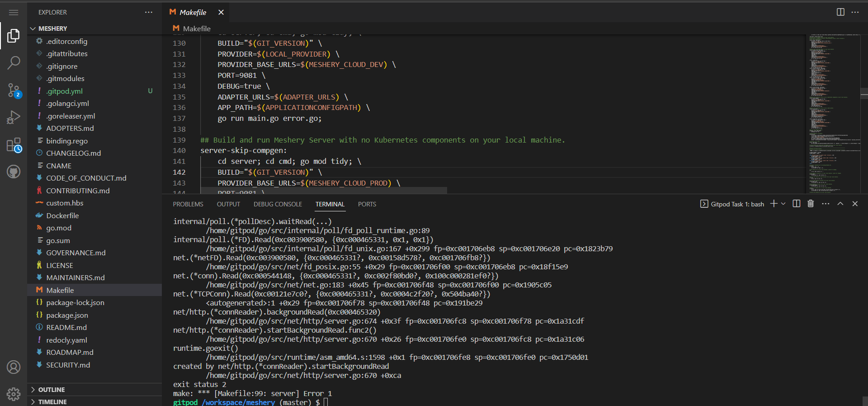The width and height of the screenshot is (868, 406).
Task: Open the Explorer view in activity bar
Action: (14, 36)
